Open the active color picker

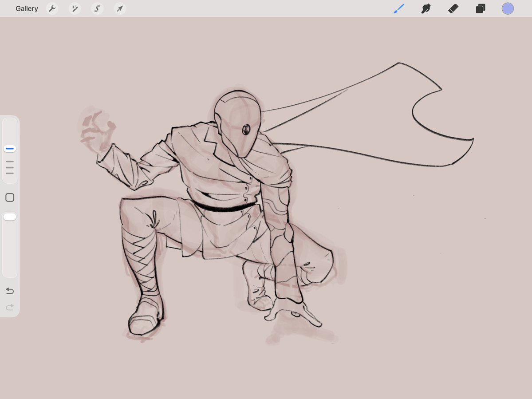coord(508,8)
